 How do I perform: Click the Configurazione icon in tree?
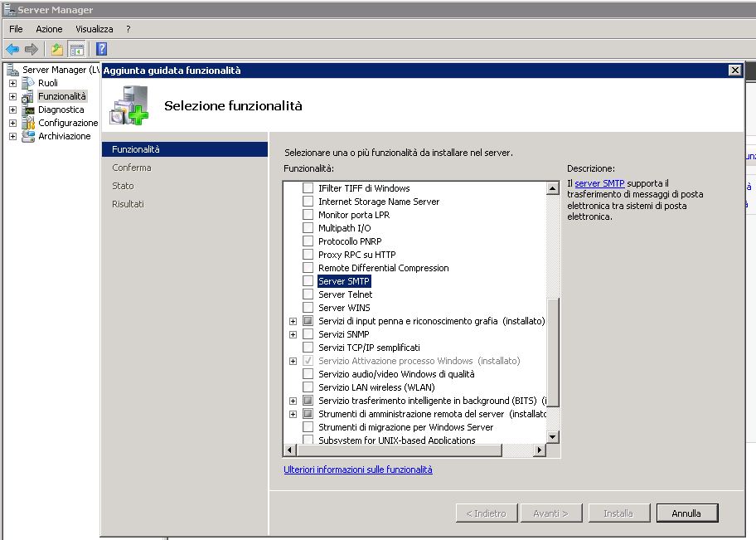click(x=28, y=123)
